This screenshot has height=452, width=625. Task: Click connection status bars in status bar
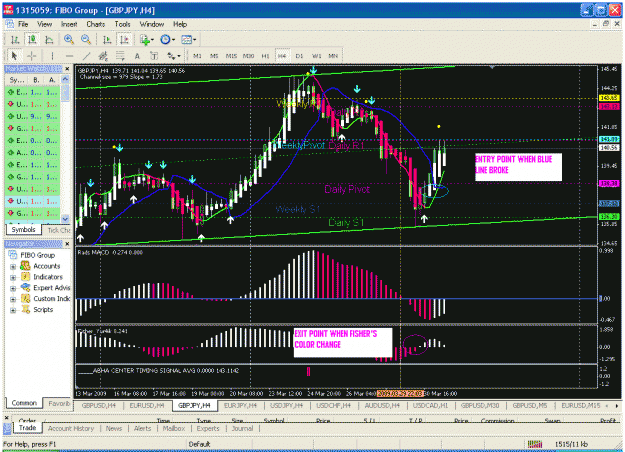pyautogui.click(x=535, y=444)
